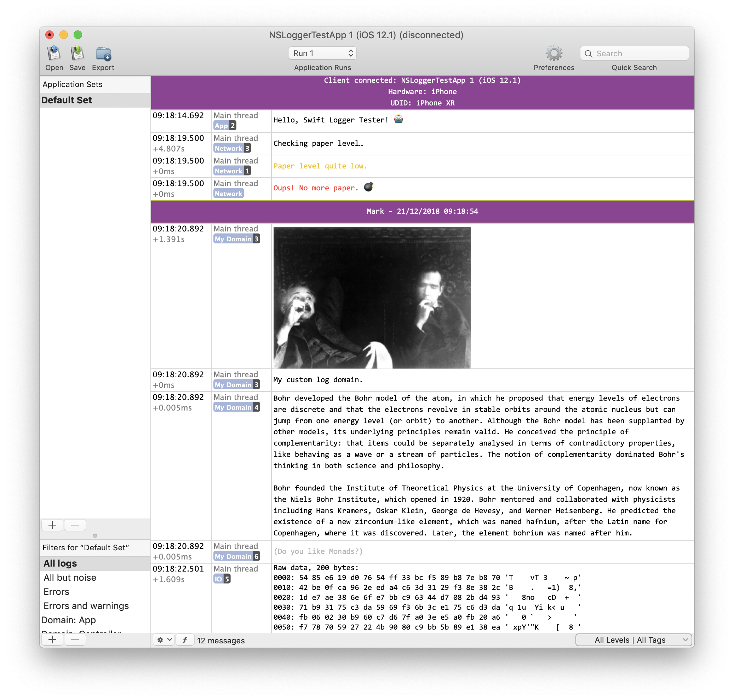The width and height of the screenshot is (734, 700).
Task: Click the function filter button beside message count
Action: [x=185, y=640]
